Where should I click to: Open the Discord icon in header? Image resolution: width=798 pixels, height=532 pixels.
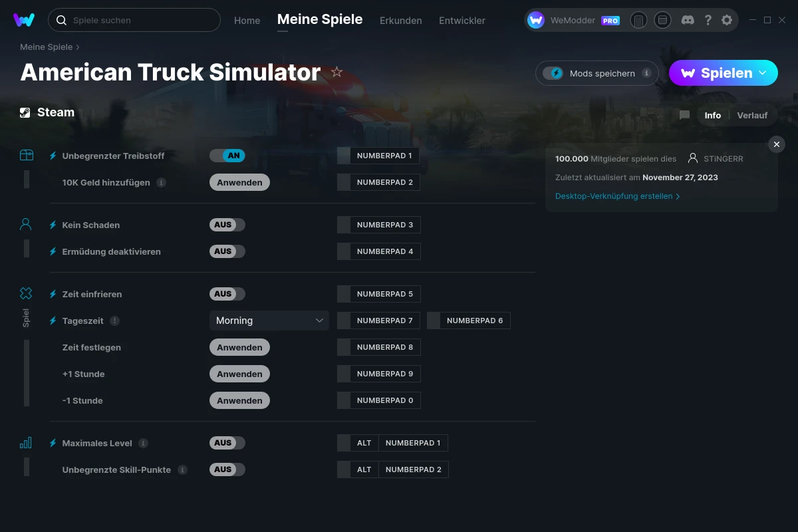(688, 20)
